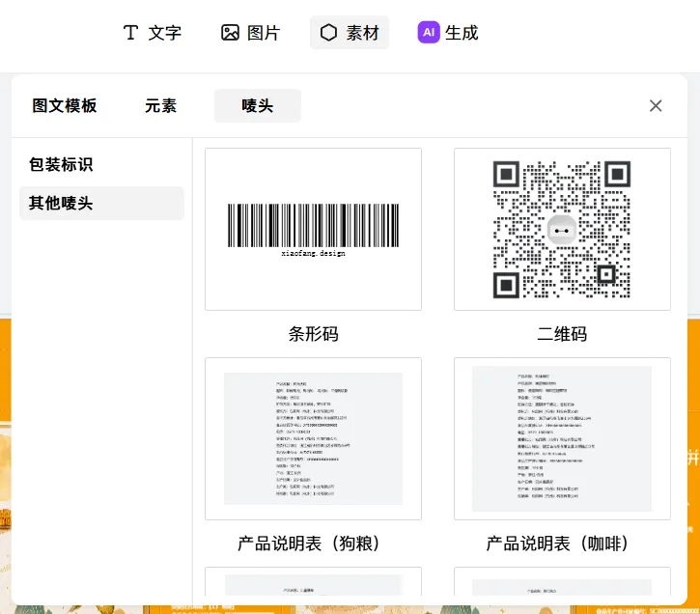Open the 图片 image tool
700x614 pixels.
click(x=250, y=33)
